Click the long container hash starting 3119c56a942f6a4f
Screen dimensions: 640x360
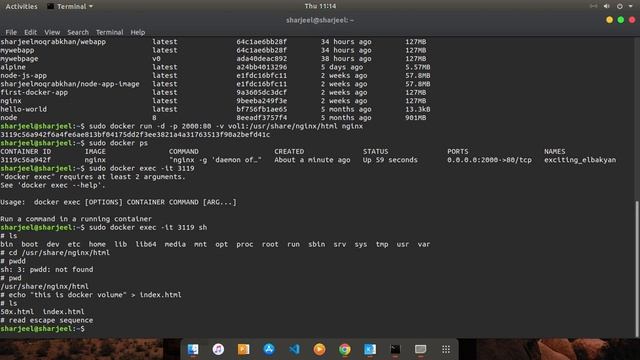click(135, 135)
